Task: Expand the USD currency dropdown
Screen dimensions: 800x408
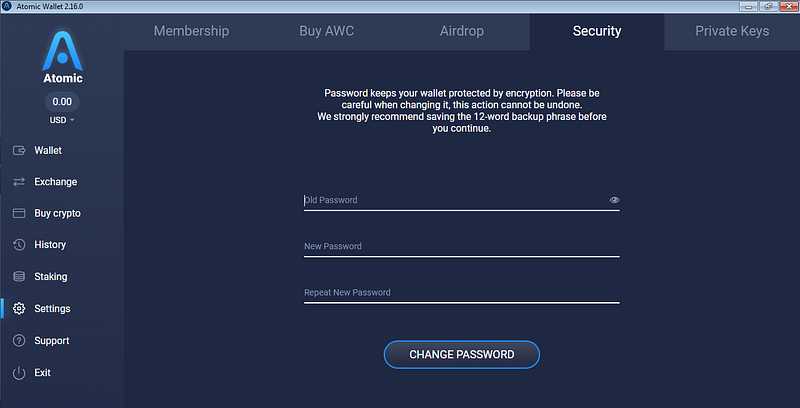Action: click(x=62, y=120)
